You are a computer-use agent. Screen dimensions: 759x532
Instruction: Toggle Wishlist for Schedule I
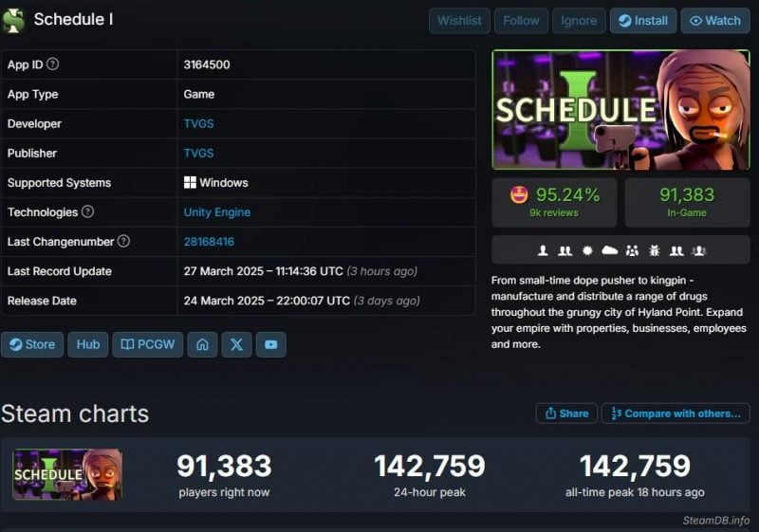[459, 21]
